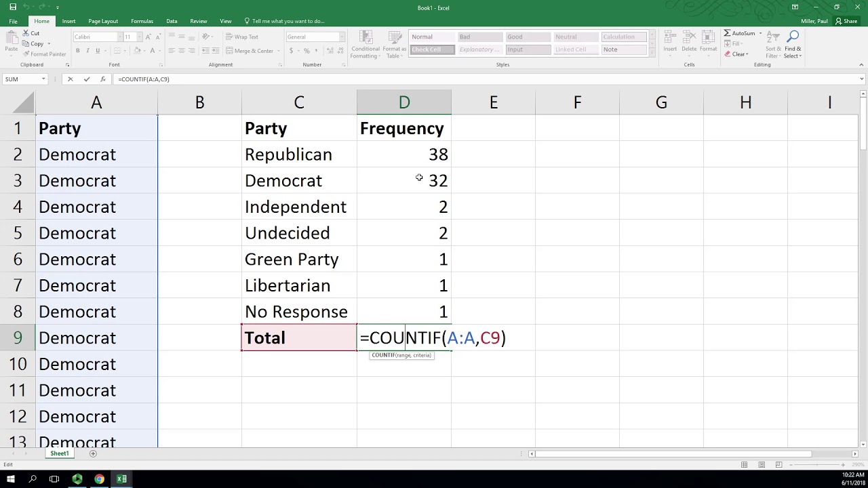Click the Share button
This screenshot has height=488, width=868.
pyautogui.click(x=848, y=21)
